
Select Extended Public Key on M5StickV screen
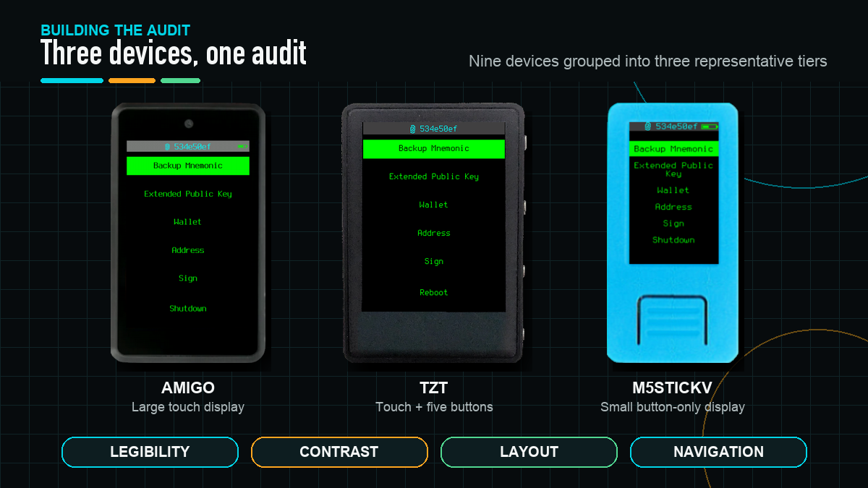coord(673,169)
